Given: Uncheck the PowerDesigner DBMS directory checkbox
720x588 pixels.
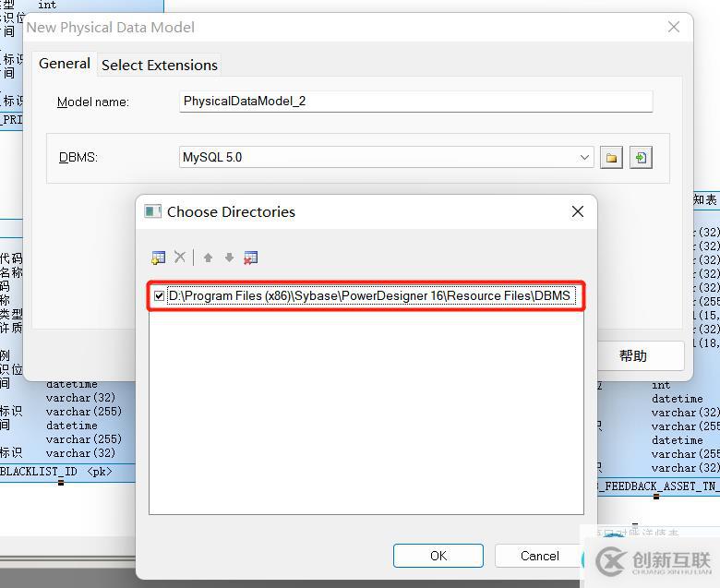Looking at the screenshot, I should 160,296.
